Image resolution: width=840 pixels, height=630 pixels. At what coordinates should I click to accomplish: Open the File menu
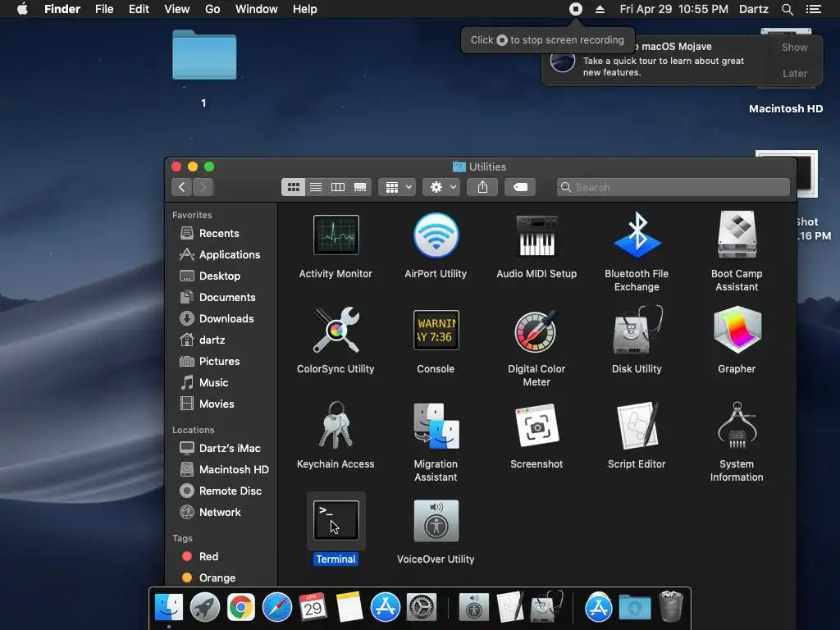coord(104,9)
